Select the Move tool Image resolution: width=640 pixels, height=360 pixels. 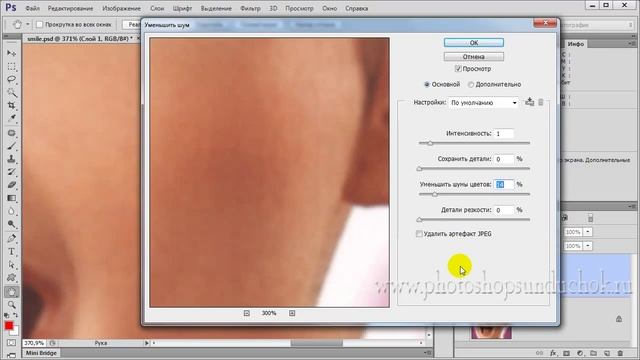11,53
